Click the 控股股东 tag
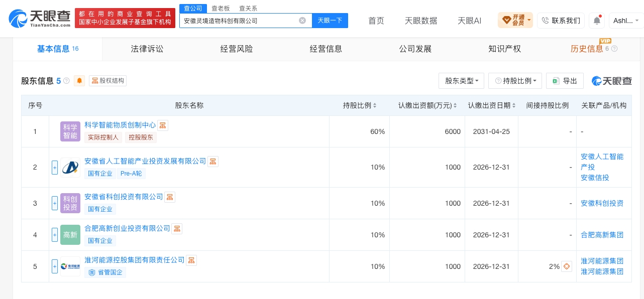The width and height of the screenshot is (644, 299). (141, 137)
